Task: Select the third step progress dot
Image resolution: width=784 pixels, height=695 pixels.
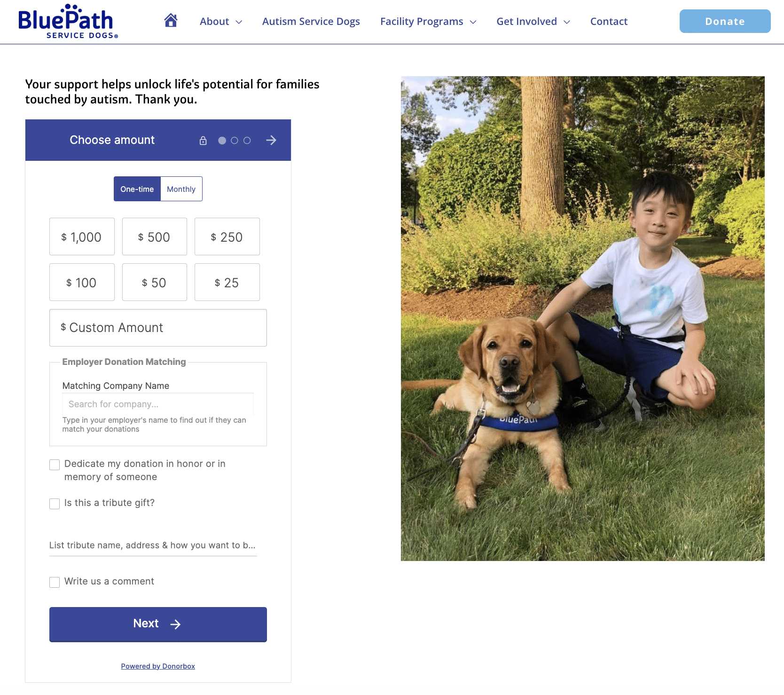Action: click(247, 141)
